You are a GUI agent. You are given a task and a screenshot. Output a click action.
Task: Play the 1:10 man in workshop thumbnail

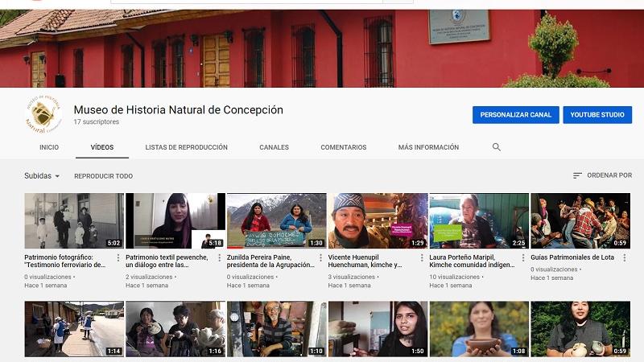276,329
